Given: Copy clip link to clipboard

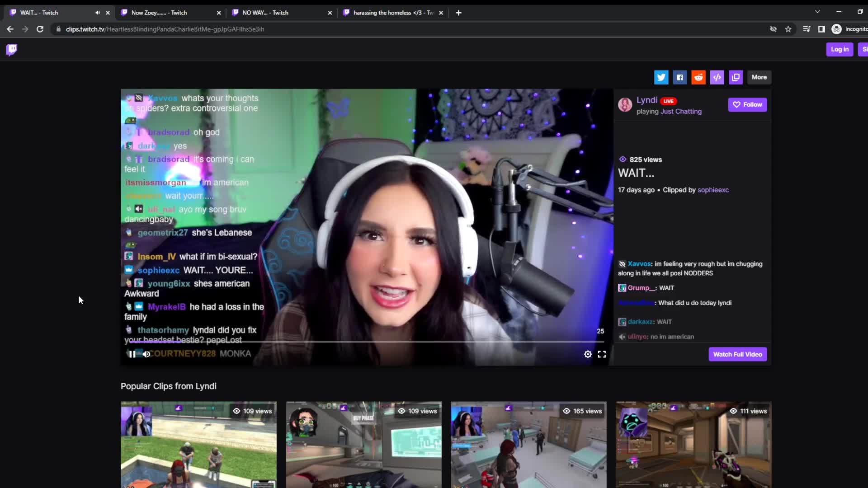Looking at the screenshot, I should click(x=736, y=77).
